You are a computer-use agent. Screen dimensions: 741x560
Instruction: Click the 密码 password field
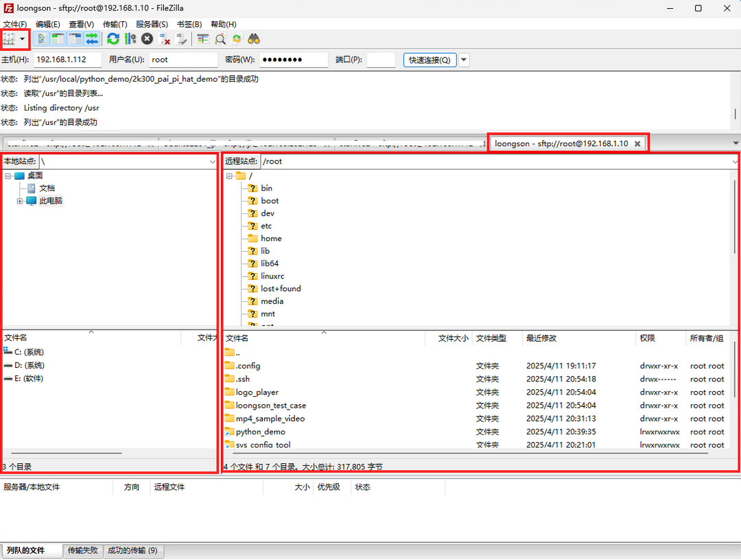click(x=294, y=60)
